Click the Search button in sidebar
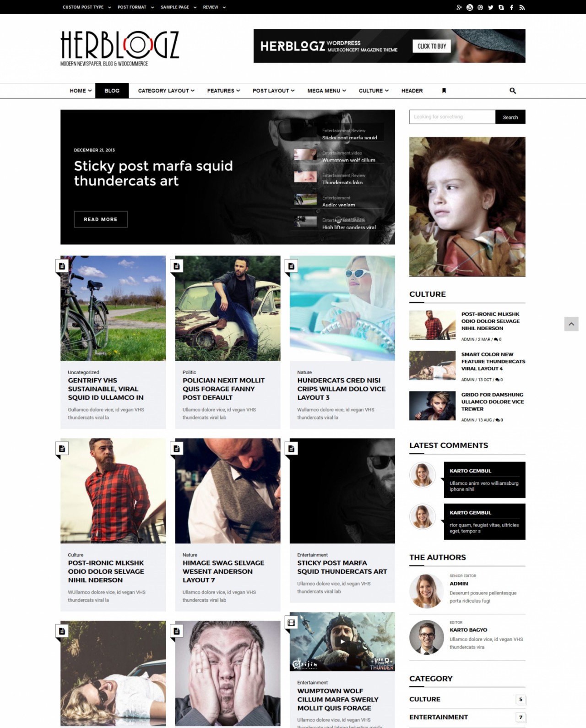The height and width of the screenshot is (728, 586). [x=510, y=117]
